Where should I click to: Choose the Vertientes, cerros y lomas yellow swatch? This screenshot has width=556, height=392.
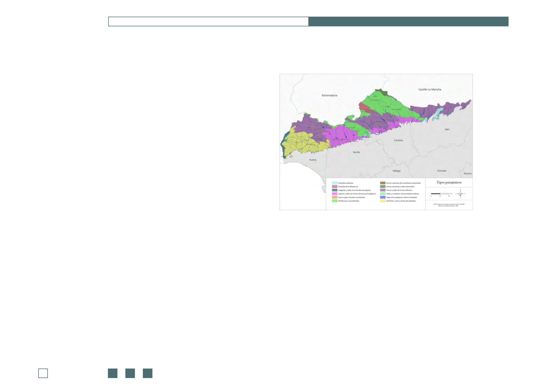point(382,201)
